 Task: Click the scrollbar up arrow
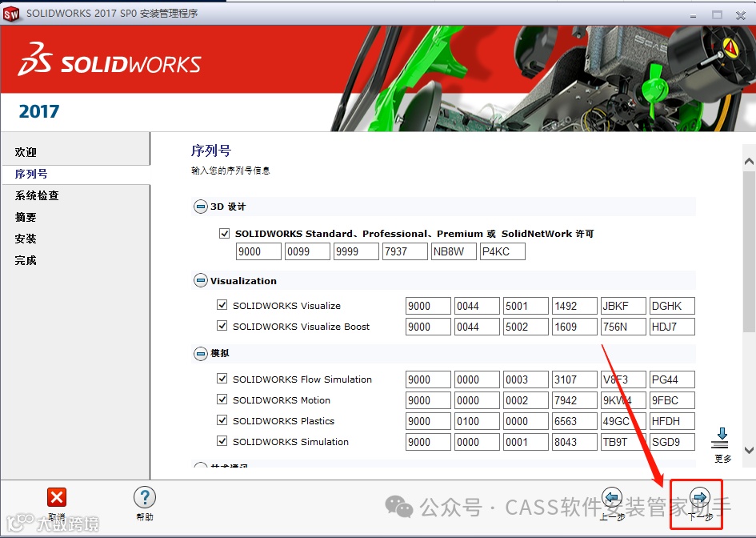(x=749, y=162)
